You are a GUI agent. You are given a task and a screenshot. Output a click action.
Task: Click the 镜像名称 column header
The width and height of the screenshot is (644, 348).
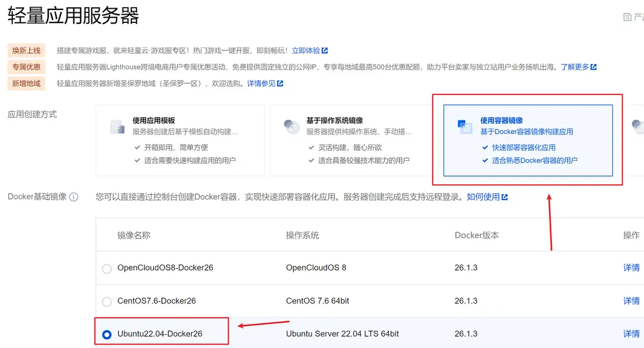[x=134, y=235]
